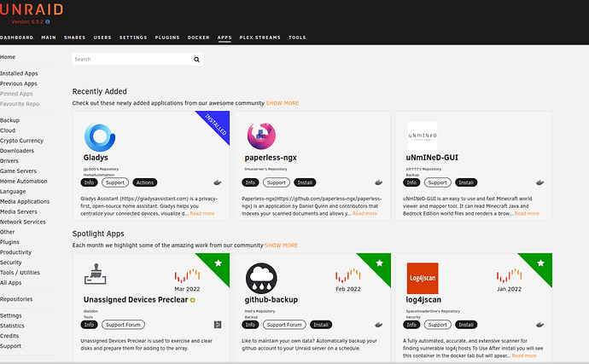This screenshot has height=364, width=589.
Task: Install paperless-ngx
Action: pyautogui.click(x=305, y=182)
